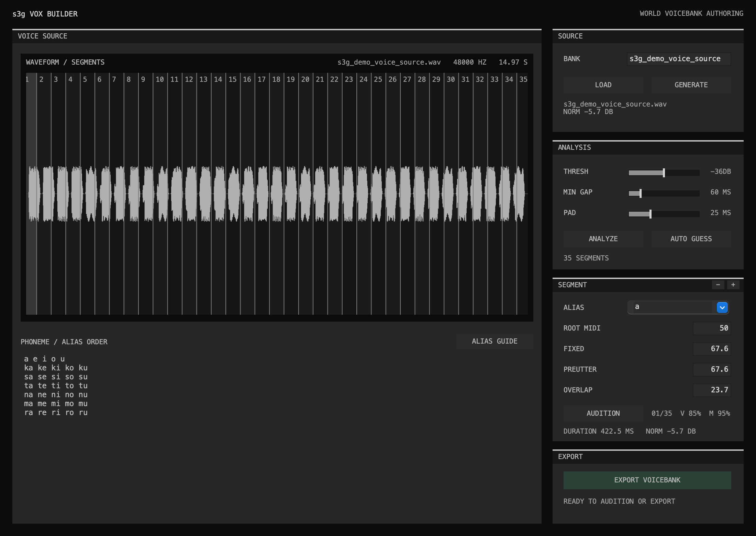Click the '25 MS' pad value

721,213
